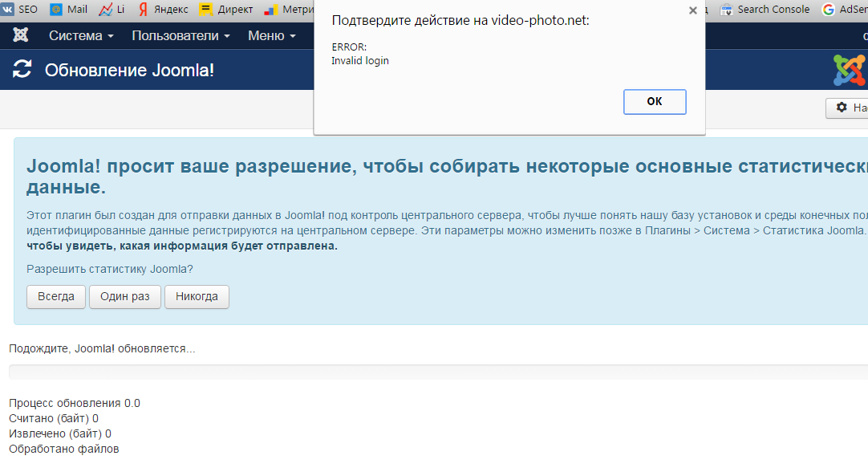Click the Joomla logo icon in admin menu

22,35
